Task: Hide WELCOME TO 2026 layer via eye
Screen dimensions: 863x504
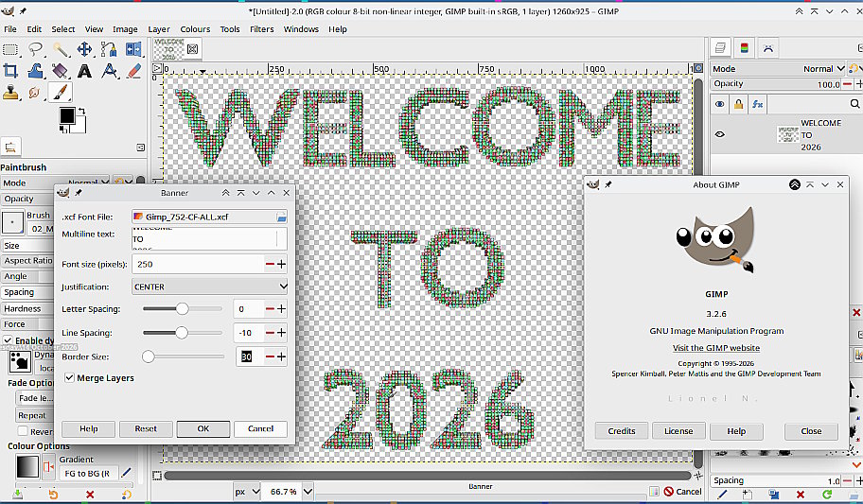Action: pos(719,134)
